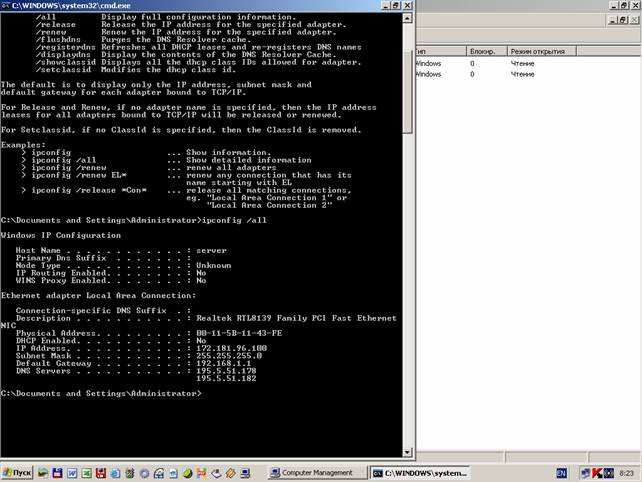The height and width of the screenshot is (482, 642).
Task: Click the Host Name server line
Action: tap(121, 250)
